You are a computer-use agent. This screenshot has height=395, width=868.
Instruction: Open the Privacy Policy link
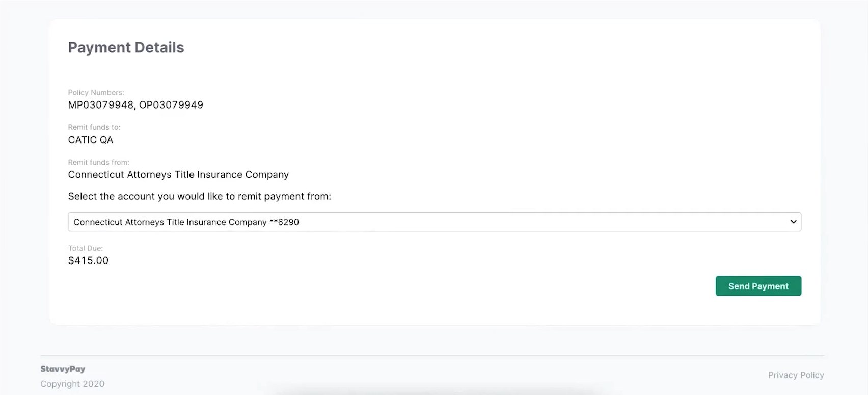point(796,375)
